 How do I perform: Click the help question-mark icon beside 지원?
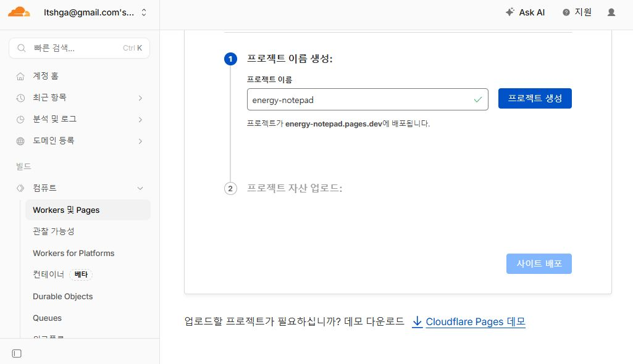(x=566, y=12)
